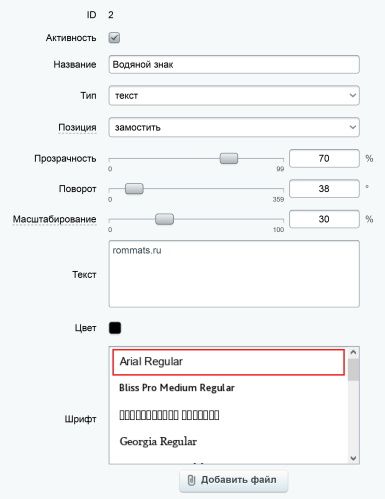This screenshot has height=499, width=385.
Task: Open the Позиция dropdown set to замостить
Action: pos(234,127)
